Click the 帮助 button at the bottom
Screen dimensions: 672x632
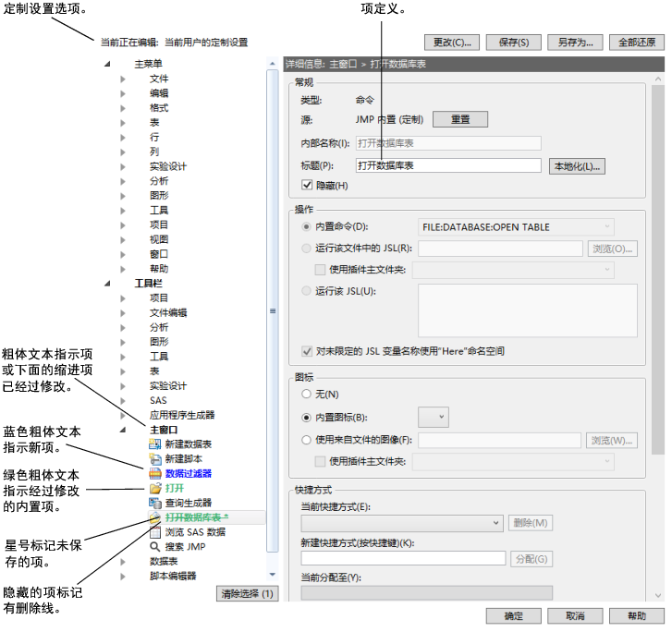click(x=637, y=616)
